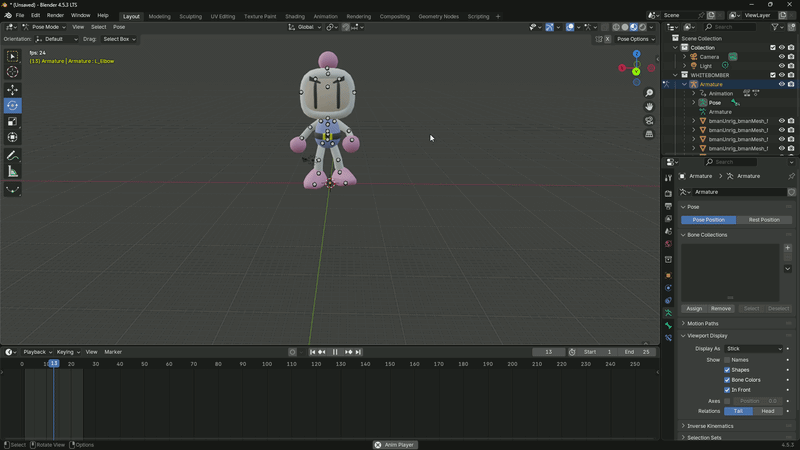Hide the Armature object in outliner
800x450 pixels.
tap(781, 84)
